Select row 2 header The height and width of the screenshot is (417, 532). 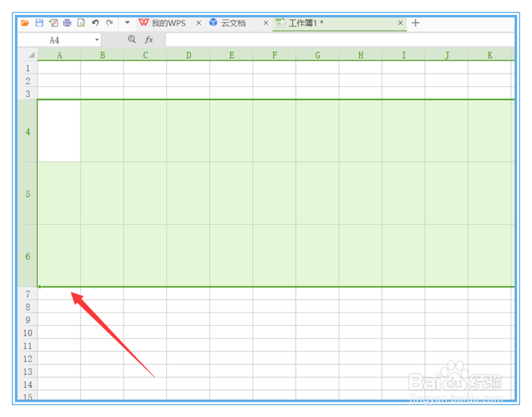pyautogui.click(x=28, y=81)
